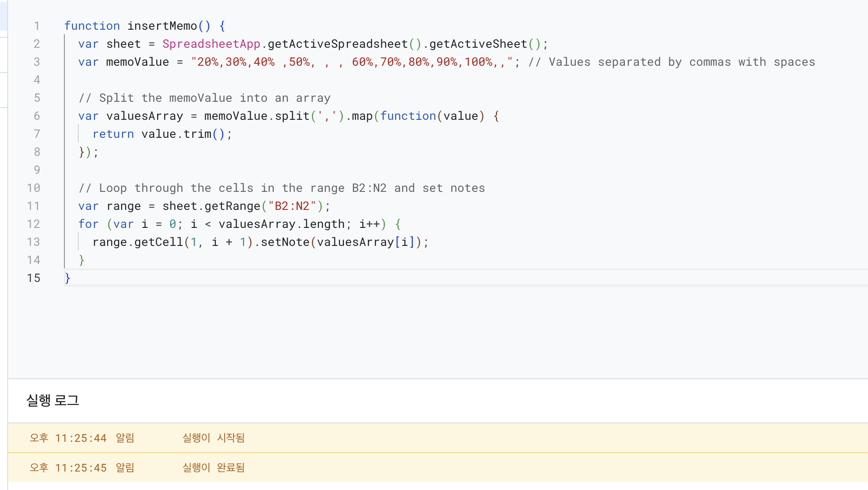Viewport: 868px width, 490px height.
Task: Click the 11:25:45 log timestamp
Action: pos(81,468)
